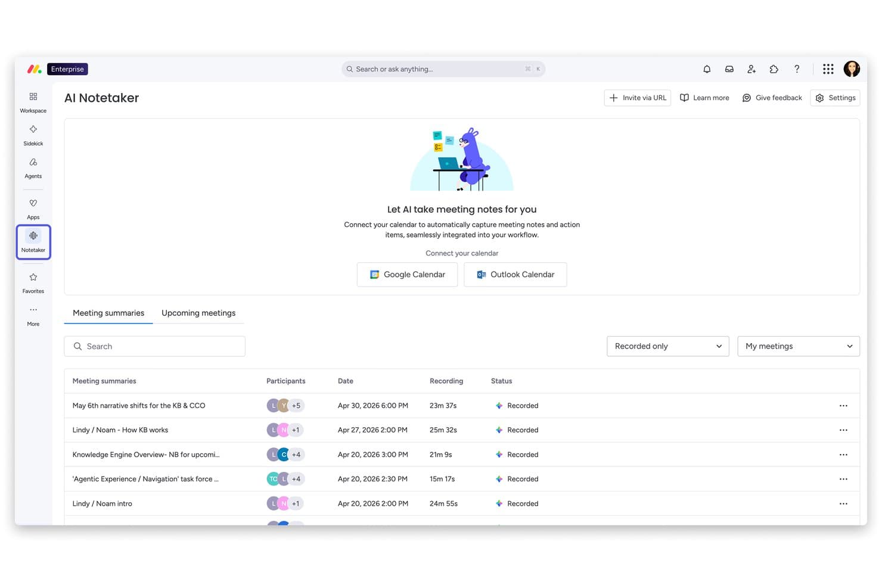This screenshot has width=882, height=588.
Task: Click the monday.com logo
Action: click(x=34, y=69)
